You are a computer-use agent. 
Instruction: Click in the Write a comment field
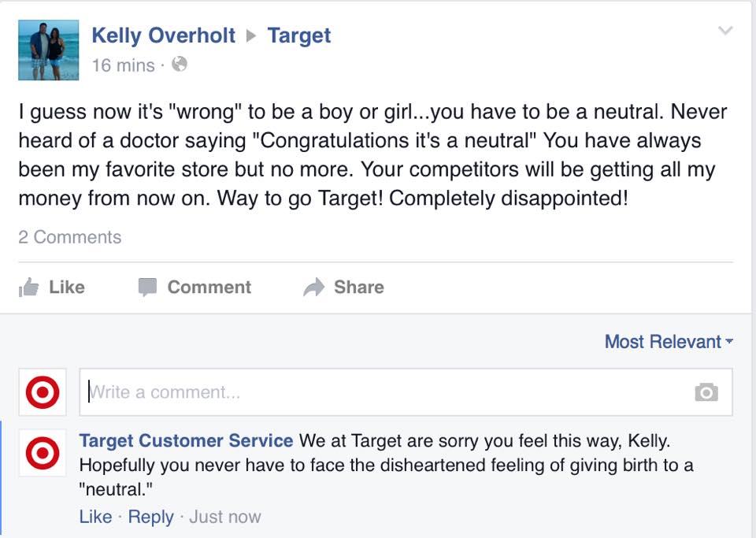378,392
